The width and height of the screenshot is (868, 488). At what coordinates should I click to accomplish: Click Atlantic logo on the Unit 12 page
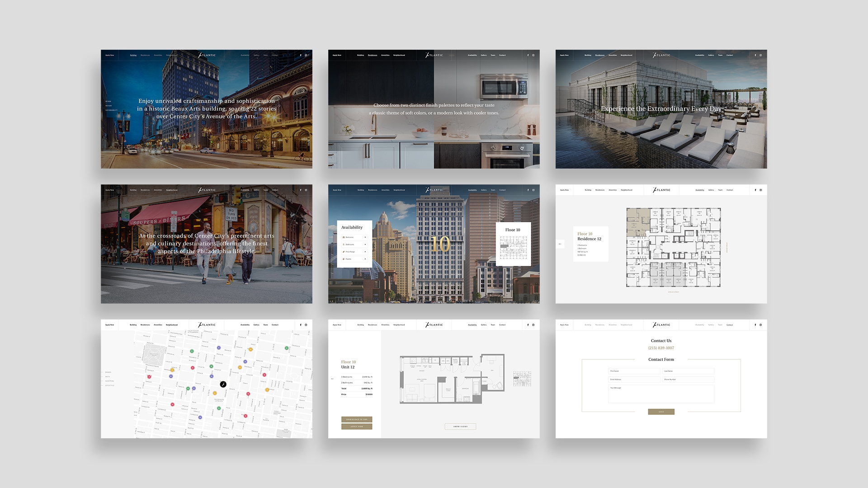(434, 325)
